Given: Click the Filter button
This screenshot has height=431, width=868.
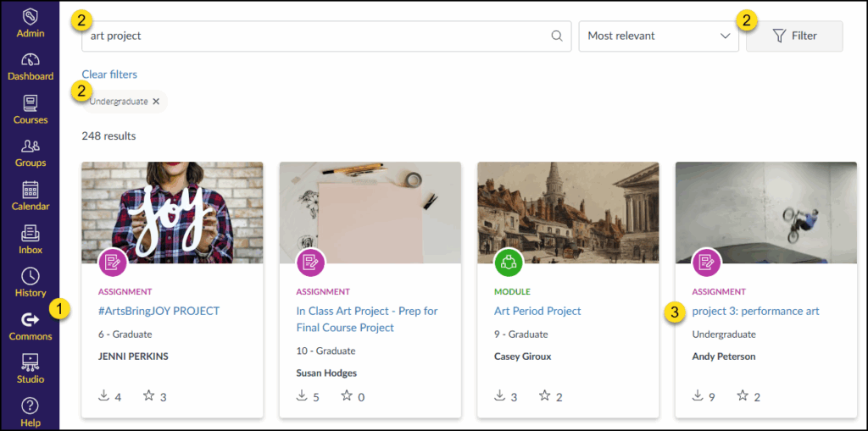Looking at the screenshot, I should [x=794, y=36].
